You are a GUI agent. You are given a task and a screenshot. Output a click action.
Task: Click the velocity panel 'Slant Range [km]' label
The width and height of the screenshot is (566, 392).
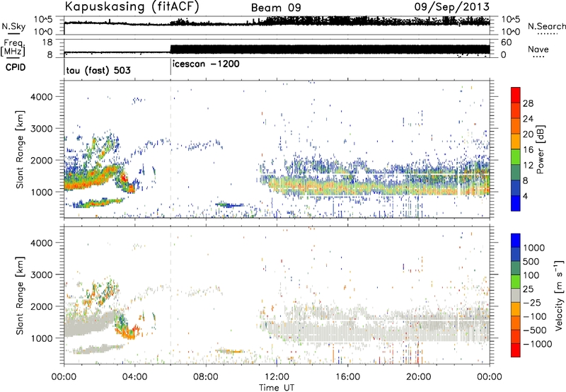pos(20,296)
